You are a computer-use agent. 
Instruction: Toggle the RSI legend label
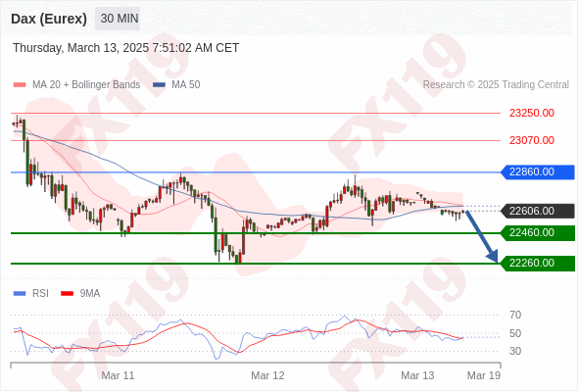click(x=40, y=294)
